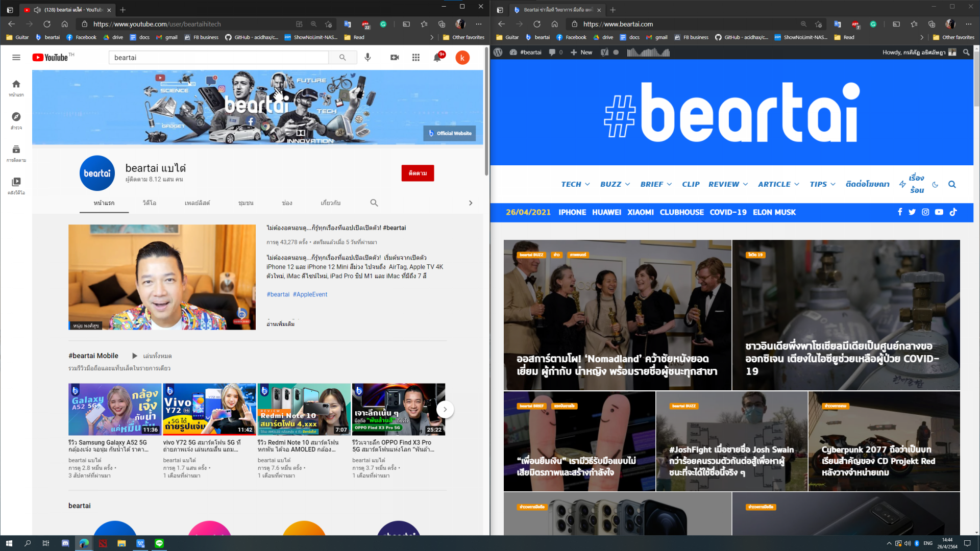
Task: Click the read more link under description
Action: pos(280,323)
